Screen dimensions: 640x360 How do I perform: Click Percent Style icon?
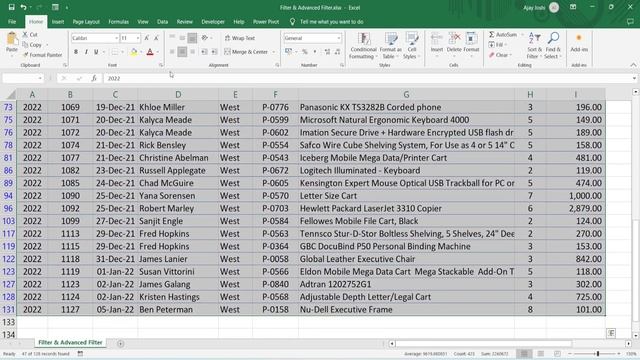pyautogui.click(x=304, y=52)
